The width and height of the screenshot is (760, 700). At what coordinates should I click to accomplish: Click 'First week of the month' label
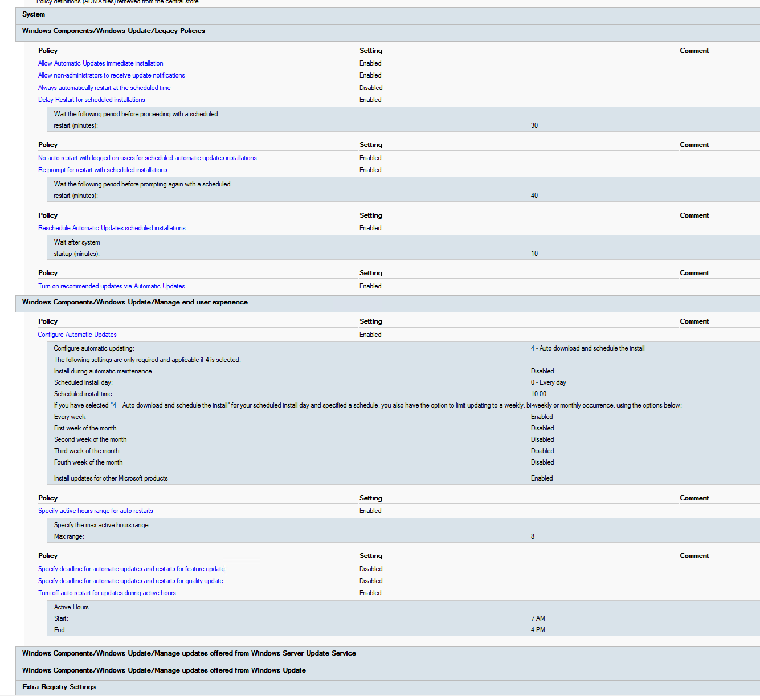pos(85,428)
